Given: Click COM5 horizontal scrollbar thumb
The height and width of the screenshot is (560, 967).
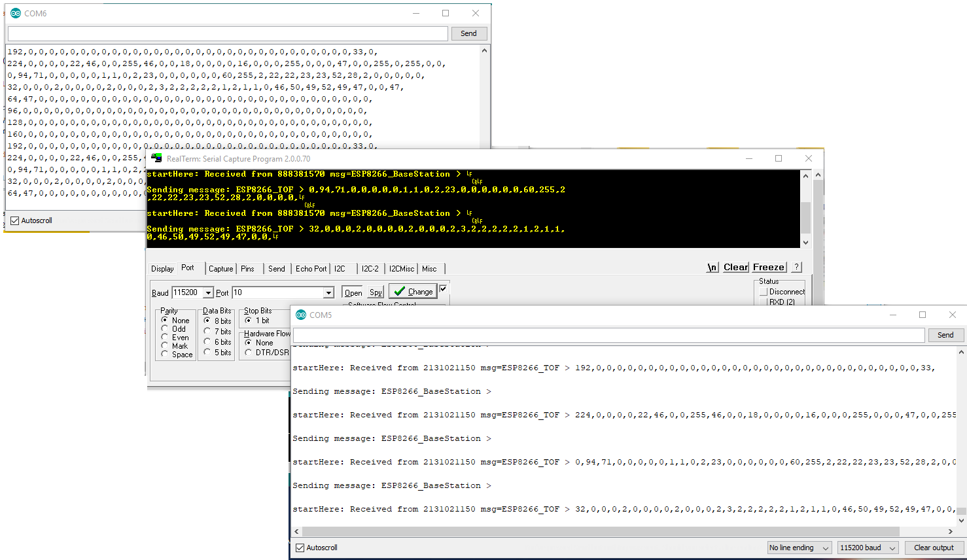Looking at the screenshot, I should coord(601,531).
